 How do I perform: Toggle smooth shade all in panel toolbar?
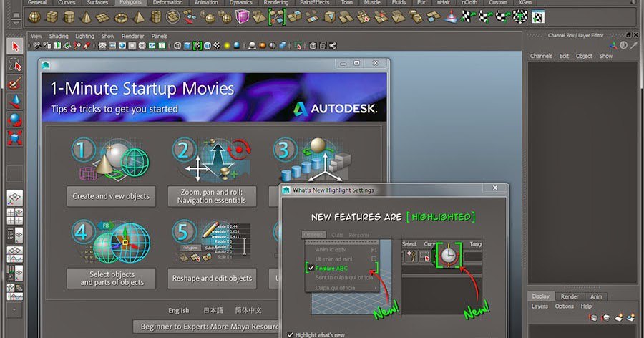187,46
